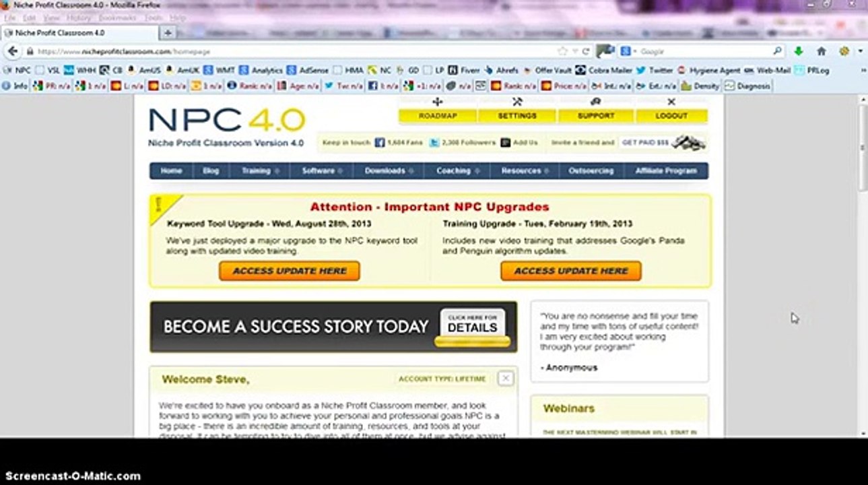868x485 pixels.
Task: Click Access Update Here for Keyword Tool Upgrade
Action: point(290,271)
